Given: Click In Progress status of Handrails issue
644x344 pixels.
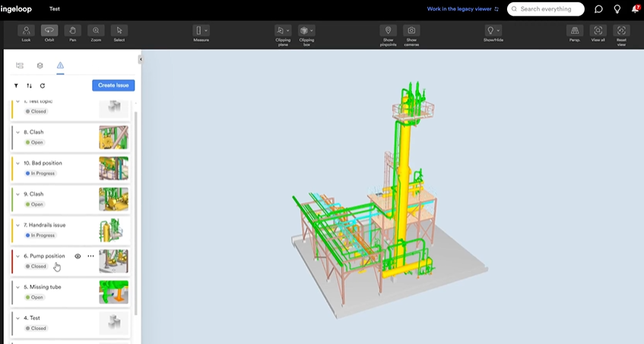Looking at the screenshot, I should (40, 235).
